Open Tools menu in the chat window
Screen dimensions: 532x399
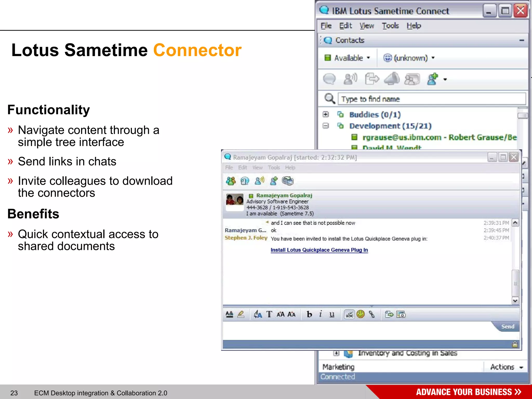click(274, 168)
